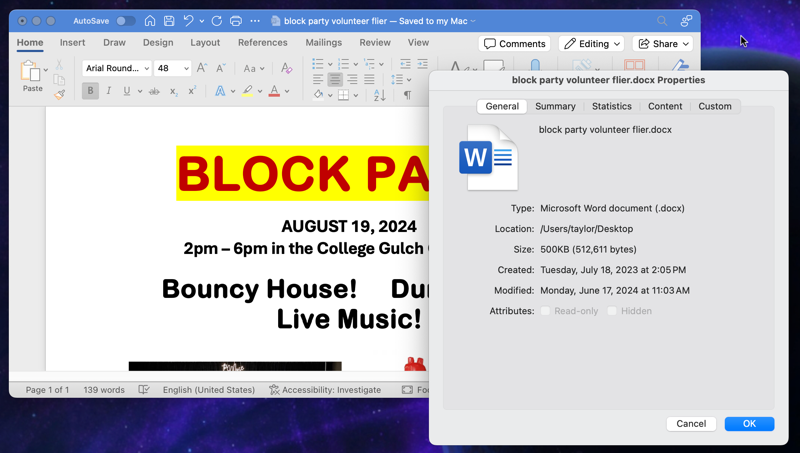Show paragraph marks with pilcrow icon
This screenshot has height=453, width=800.
pyautogui.click(x=407, y=95)
